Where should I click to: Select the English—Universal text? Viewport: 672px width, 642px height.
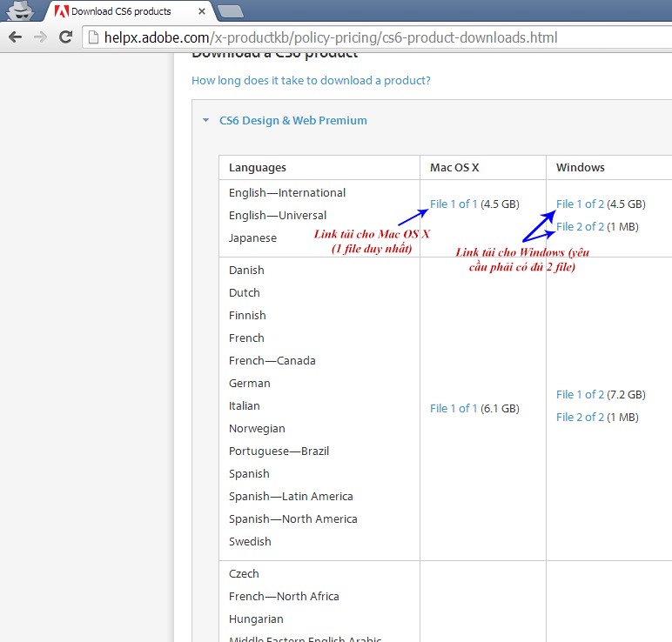pos(278,216)
